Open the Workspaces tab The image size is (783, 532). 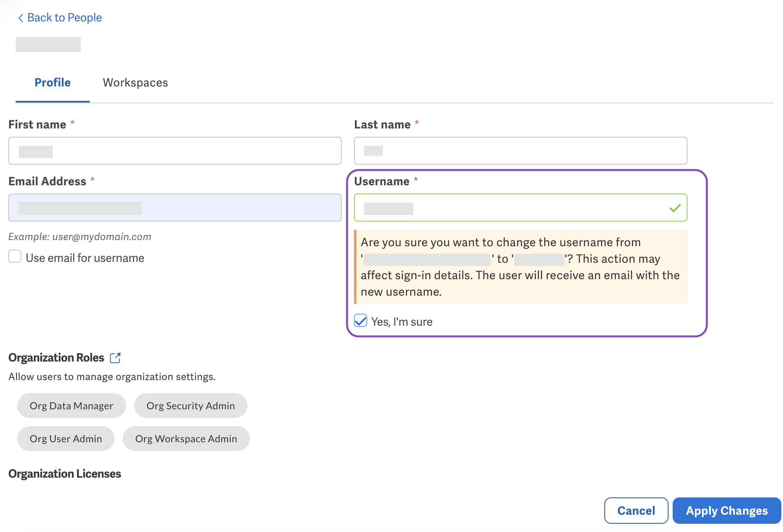point(135,83)
